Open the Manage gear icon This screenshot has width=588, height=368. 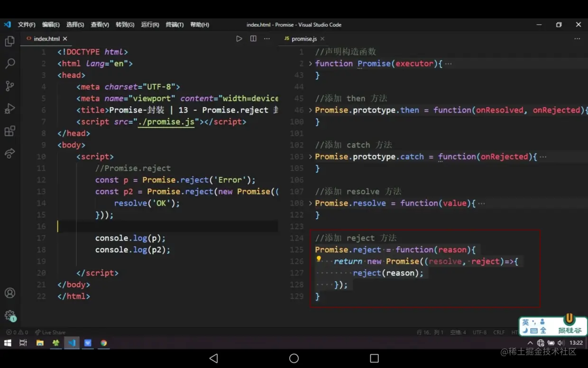9,315
